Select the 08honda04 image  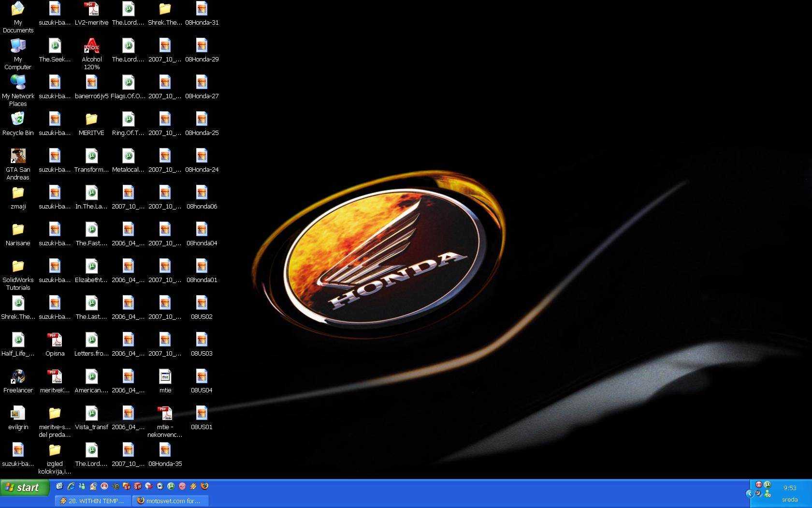click(202, 234)
